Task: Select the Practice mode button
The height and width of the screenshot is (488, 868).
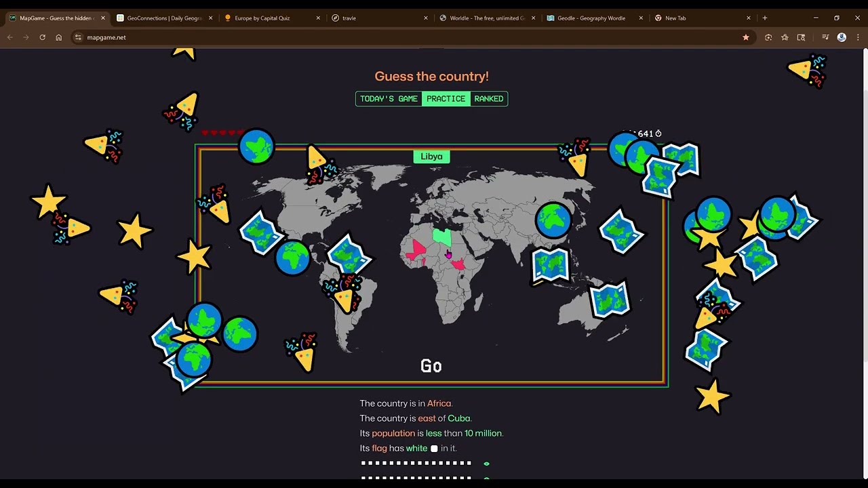Action: tap(446, 99)
